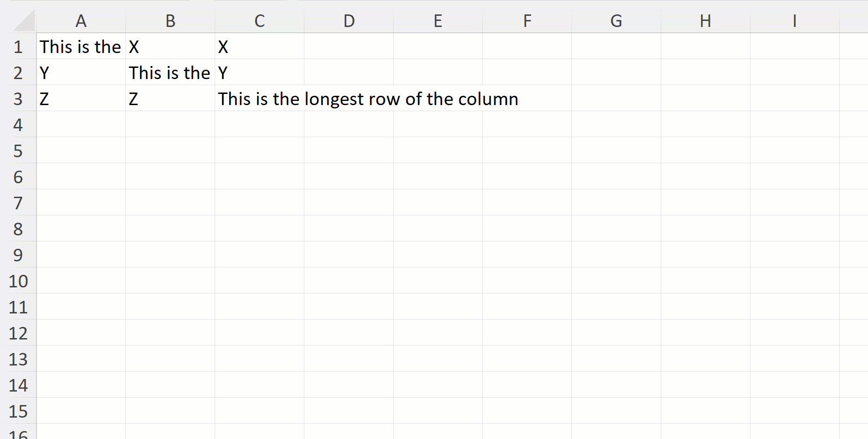
Task: Click cell B2 with 'This is the'
Action: pos(170,73)
